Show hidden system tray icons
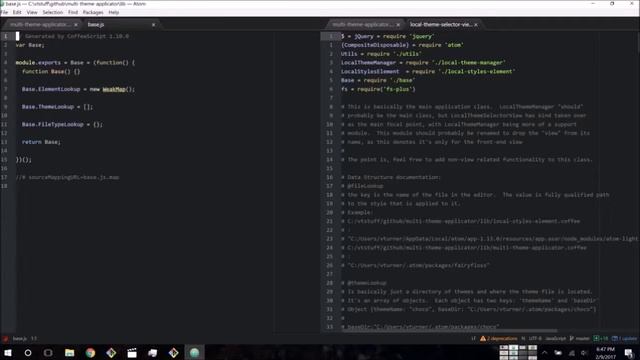This screenshot has height=360, width=640. click(x=544, y=353)
